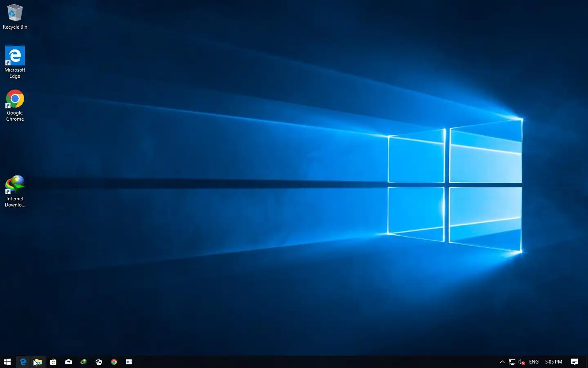The width and height of the screenshot is (588, 368).
Task: Click the Show desktop sliver at the taskbar's end
Action: click(x=587, y=362)
